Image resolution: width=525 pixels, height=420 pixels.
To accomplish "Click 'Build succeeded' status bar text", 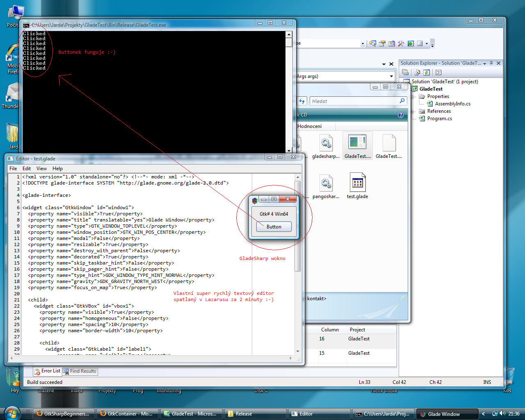I will (x=45, y=382).
